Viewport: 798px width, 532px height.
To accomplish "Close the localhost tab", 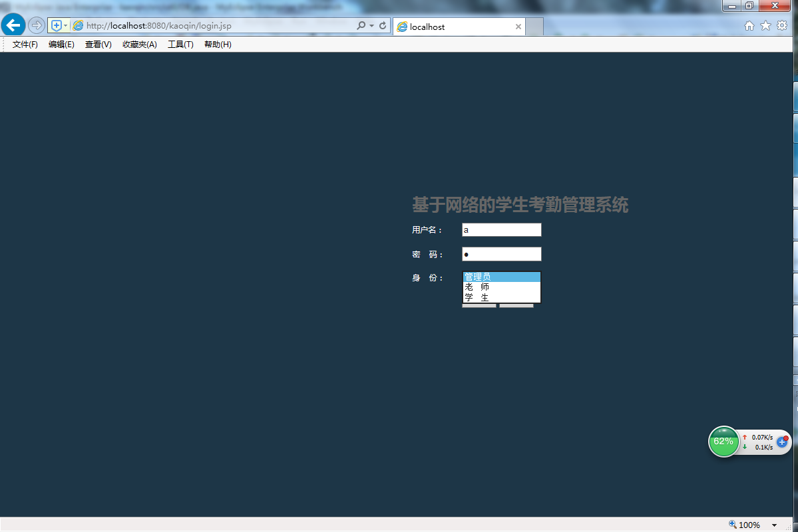I will [x=518, y=27].
